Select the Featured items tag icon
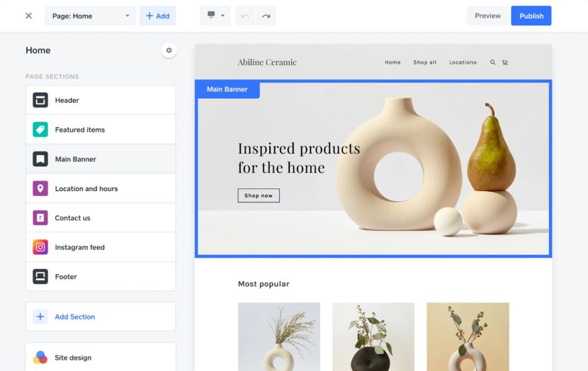The height and width of the screenshot is (371, 588). click(40, 130)
